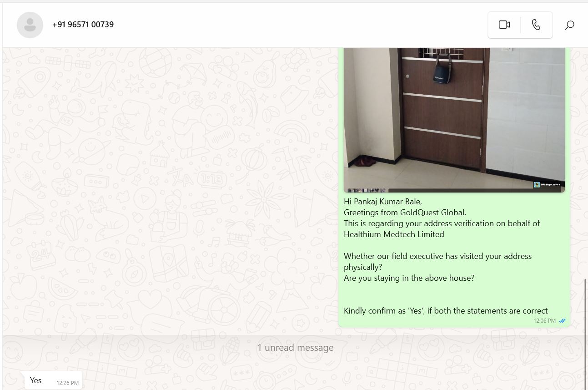Open the contact's profile avatar
Image resolution: width=588 pixels, height=390 pixels.
[x=30, y=25]
